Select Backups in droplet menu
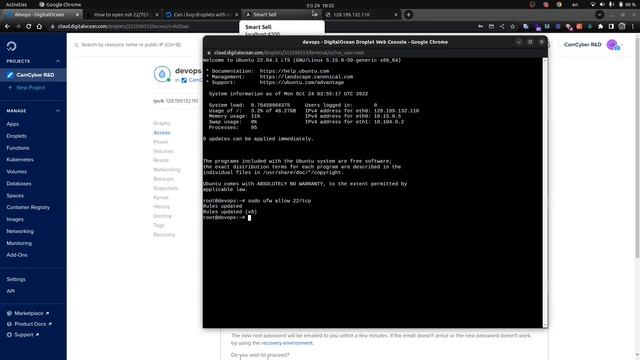This screenshot has width=640, height=360. click(163, 179)
